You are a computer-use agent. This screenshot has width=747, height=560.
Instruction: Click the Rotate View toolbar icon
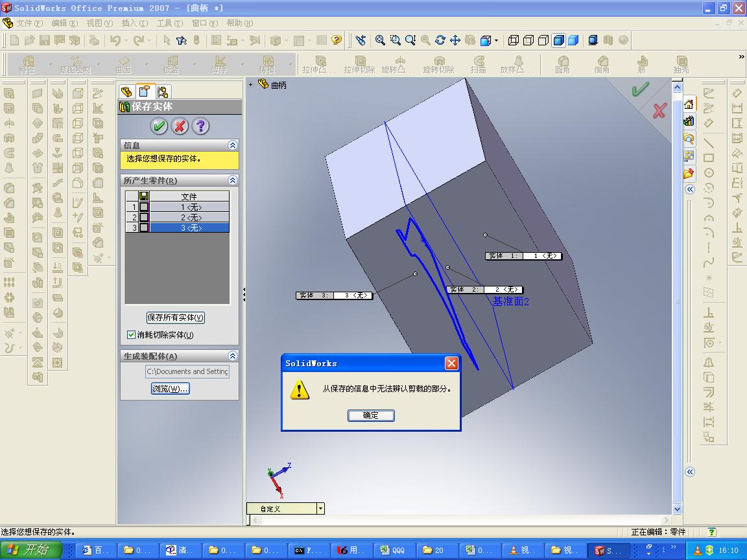tap(440, 40)
